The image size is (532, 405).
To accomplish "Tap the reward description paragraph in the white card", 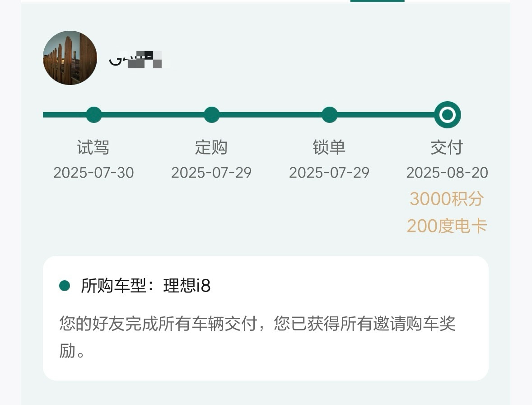I will coord(257,337).
